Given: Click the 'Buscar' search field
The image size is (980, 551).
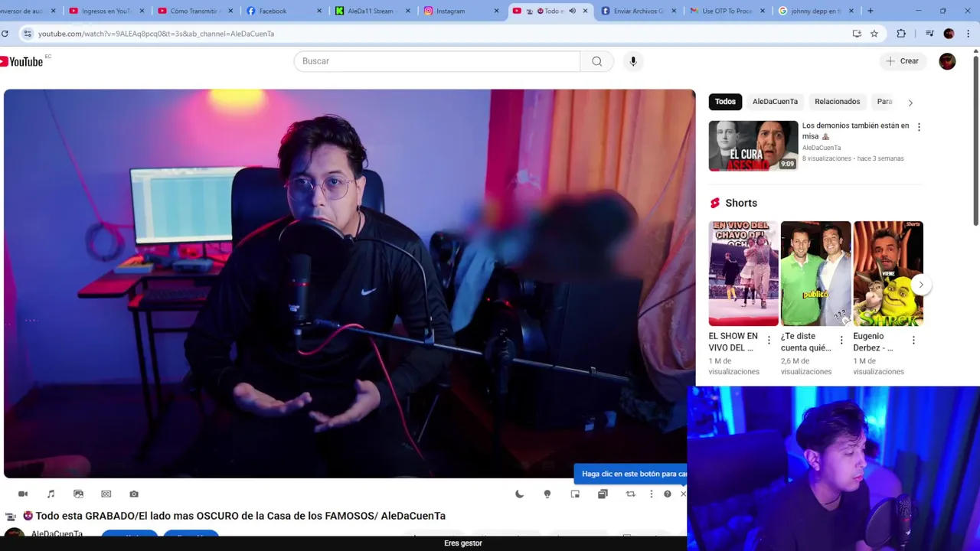Looking at the screenshot, I should [436, 61].
